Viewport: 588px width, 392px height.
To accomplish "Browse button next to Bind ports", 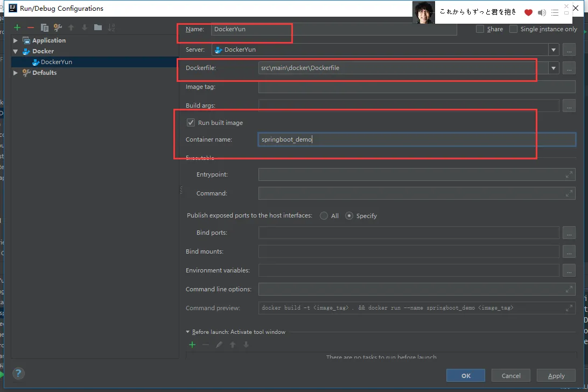I will tap(569, 233).
